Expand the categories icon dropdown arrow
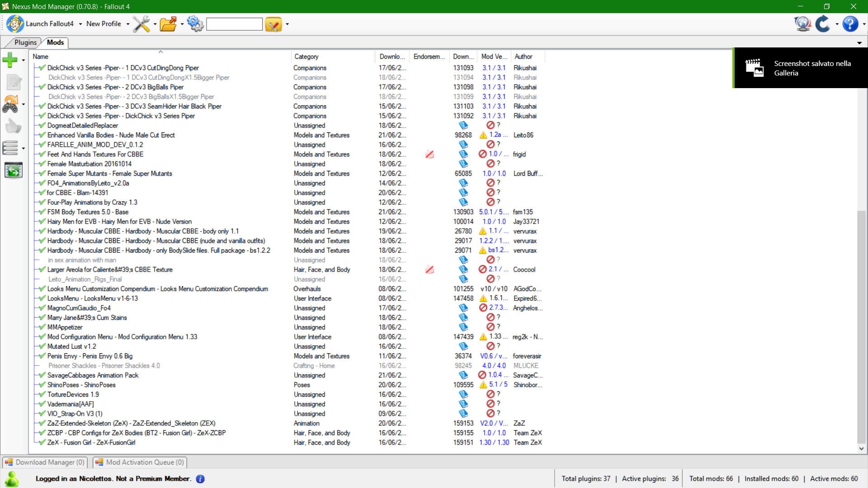This screenshot has height=488, width=868. [x=23, y=148]
